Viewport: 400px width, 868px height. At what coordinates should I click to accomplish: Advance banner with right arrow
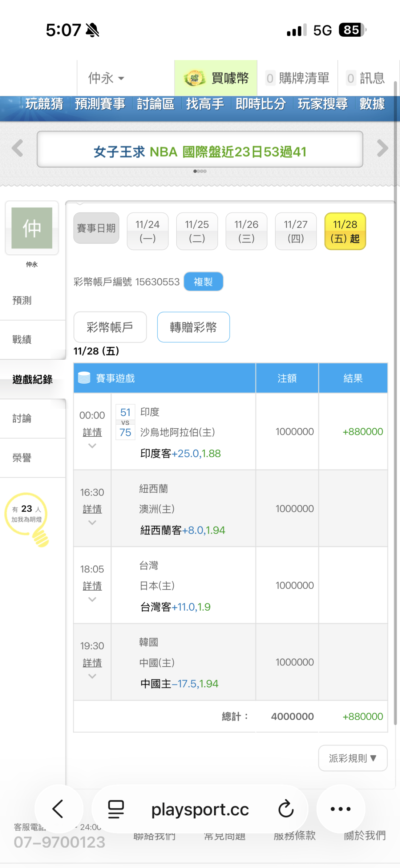coord(382,148)
